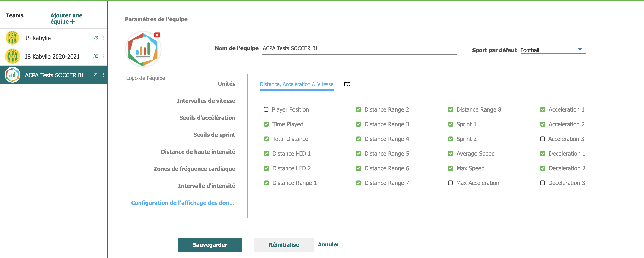Enable the Player Position checkbox

(x=266, y=109)
